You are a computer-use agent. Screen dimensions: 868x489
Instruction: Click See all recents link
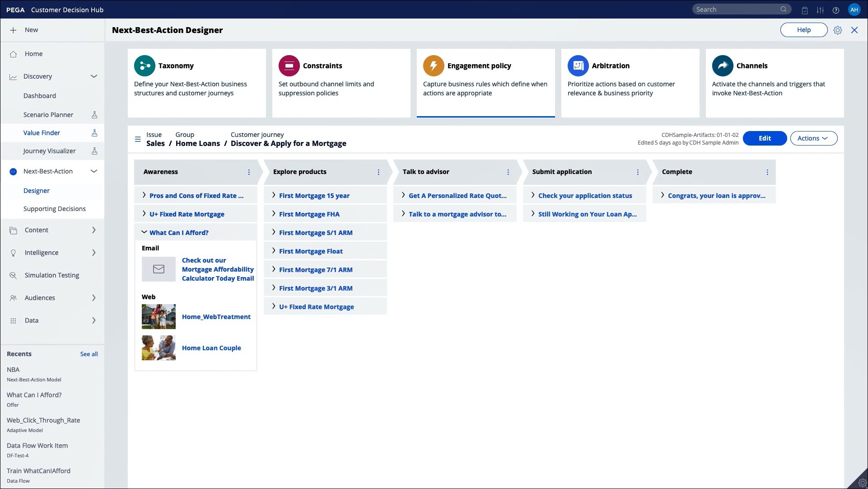(89, 354)
